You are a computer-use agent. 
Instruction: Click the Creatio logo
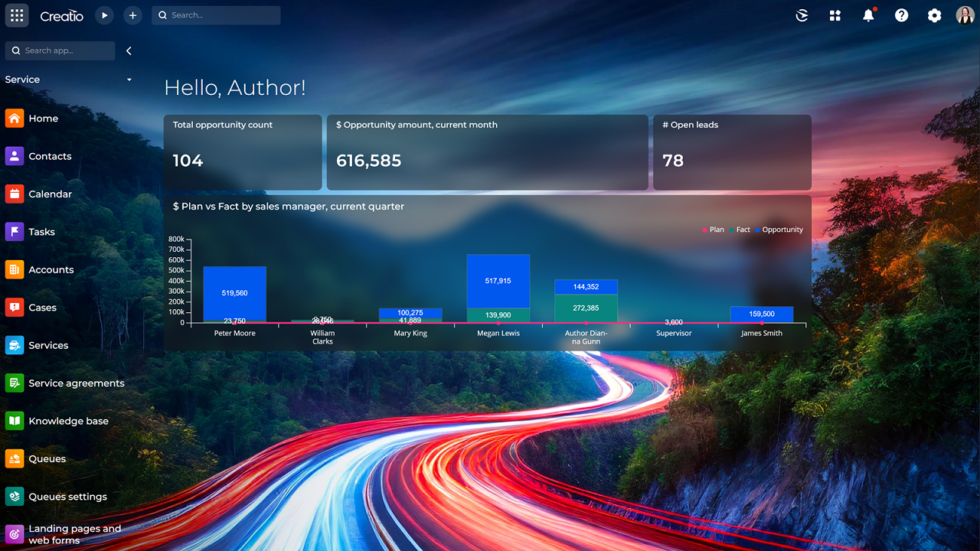click(61, 15)
